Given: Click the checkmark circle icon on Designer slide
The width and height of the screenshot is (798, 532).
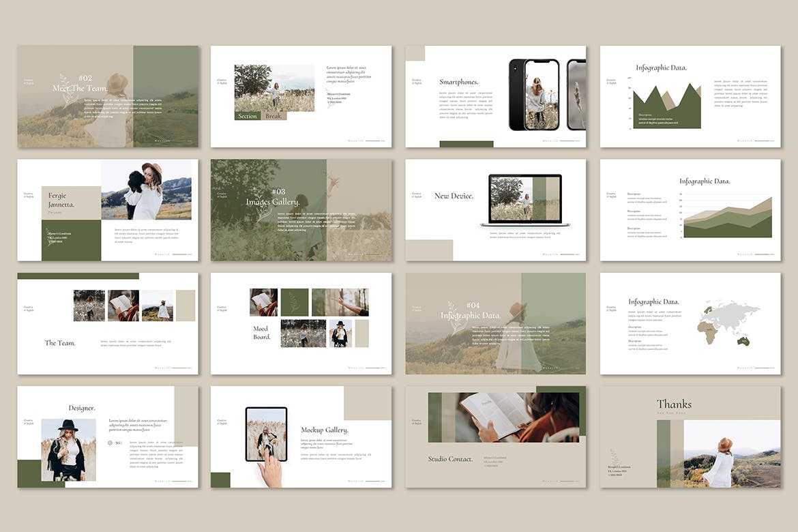Looking at the screenshot, I should (x=110, y=443).
